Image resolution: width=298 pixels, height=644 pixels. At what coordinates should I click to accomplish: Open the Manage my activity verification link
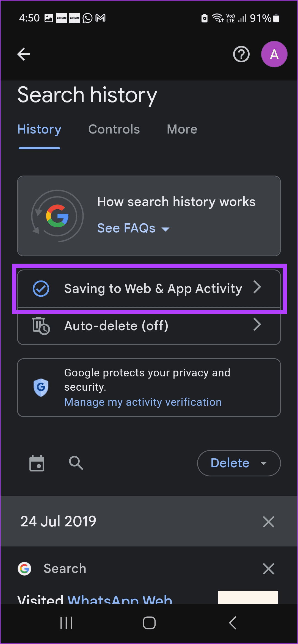(142, 402)
